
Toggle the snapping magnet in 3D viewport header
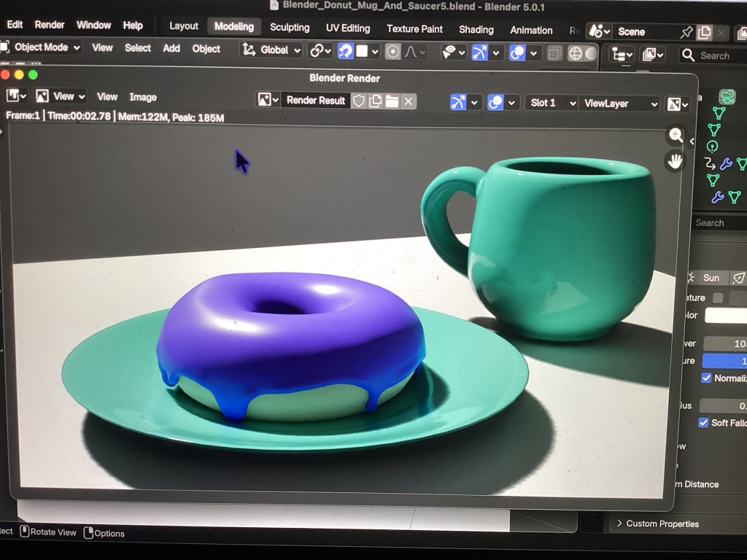point(347,51)
